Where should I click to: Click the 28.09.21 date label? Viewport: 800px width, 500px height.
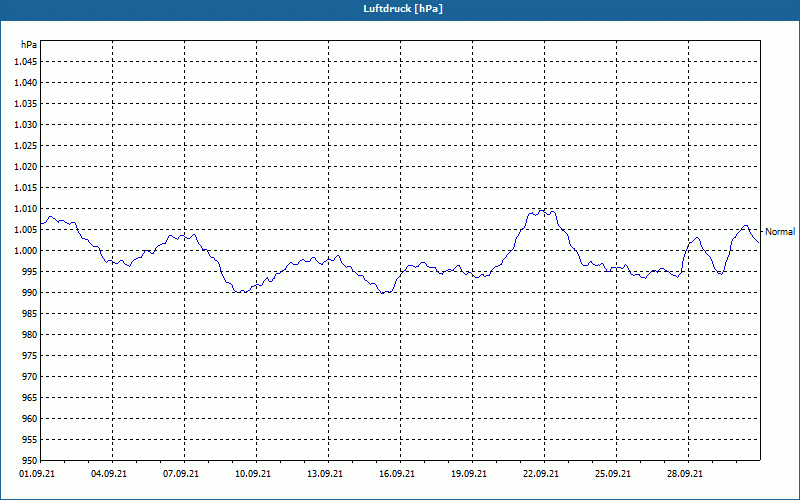click(x=684, y=474)
